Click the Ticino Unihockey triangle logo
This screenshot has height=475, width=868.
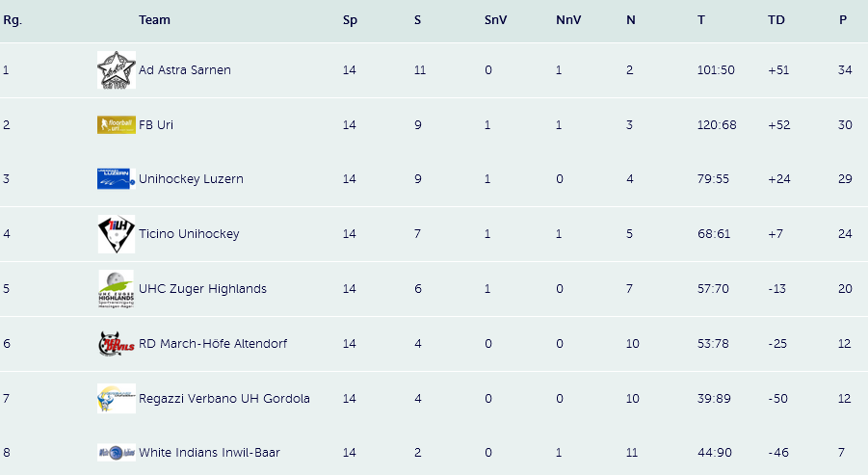pyautogui.click(x=117, y=234)
